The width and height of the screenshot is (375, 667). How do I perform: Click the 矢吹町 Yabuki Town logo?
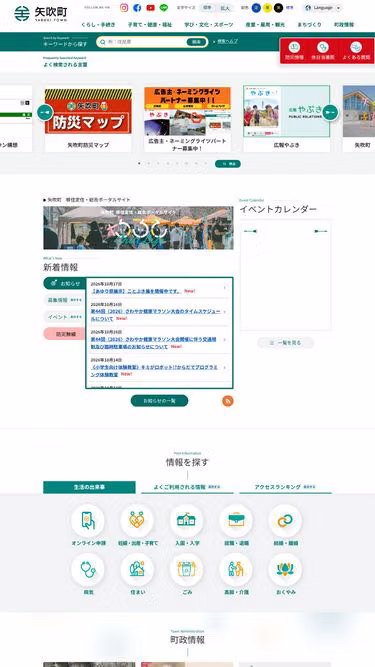point(41,14)
